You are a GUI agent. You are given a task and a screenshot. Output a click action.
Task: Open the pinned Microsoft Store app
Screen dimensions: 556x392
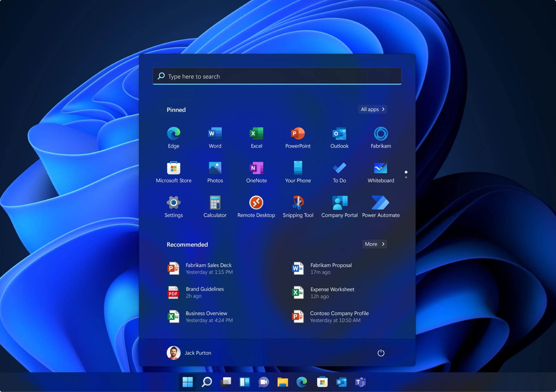pos(174,172)
